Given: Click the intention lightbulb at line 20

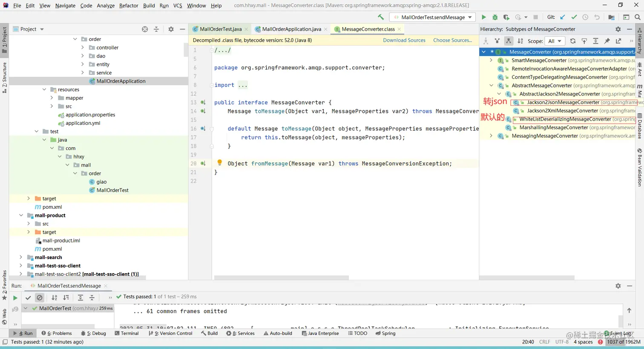Looking at the screenshot, I should click(x=219, y=162).
